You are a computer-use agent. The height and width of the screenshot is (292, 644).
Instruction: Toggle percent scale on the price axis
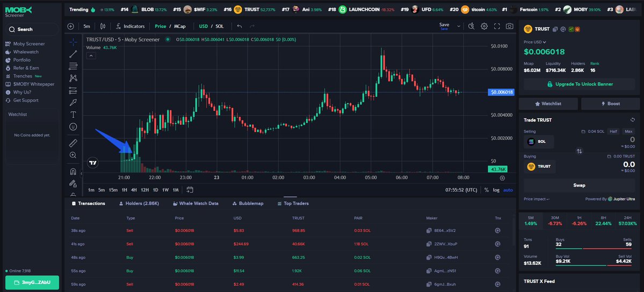point(486,190)
